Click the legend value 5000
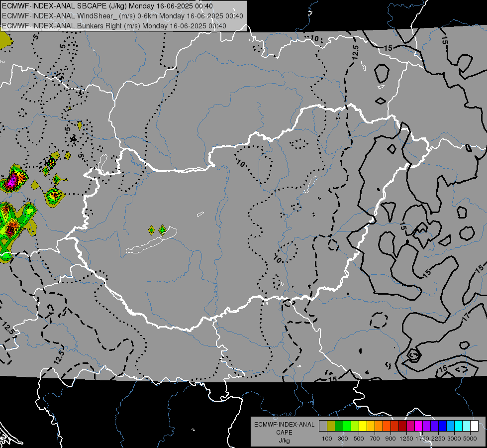The image size is (487, 448). (470, 439)
